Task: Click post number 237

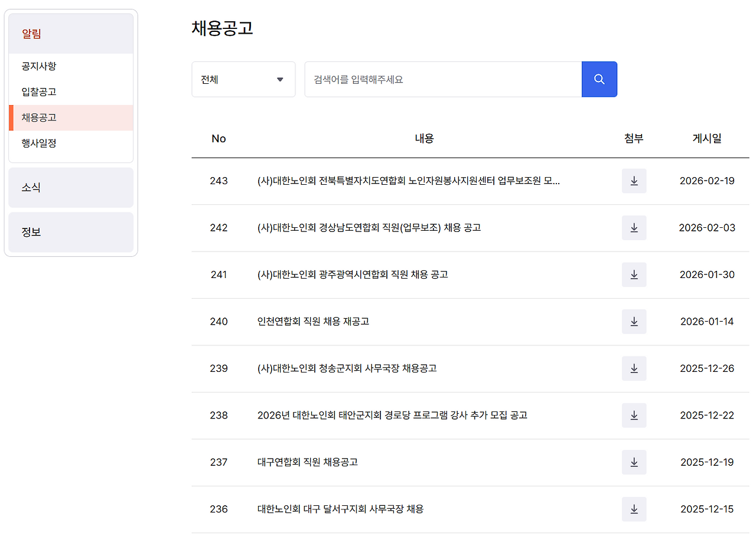Action: coord(219,462)
